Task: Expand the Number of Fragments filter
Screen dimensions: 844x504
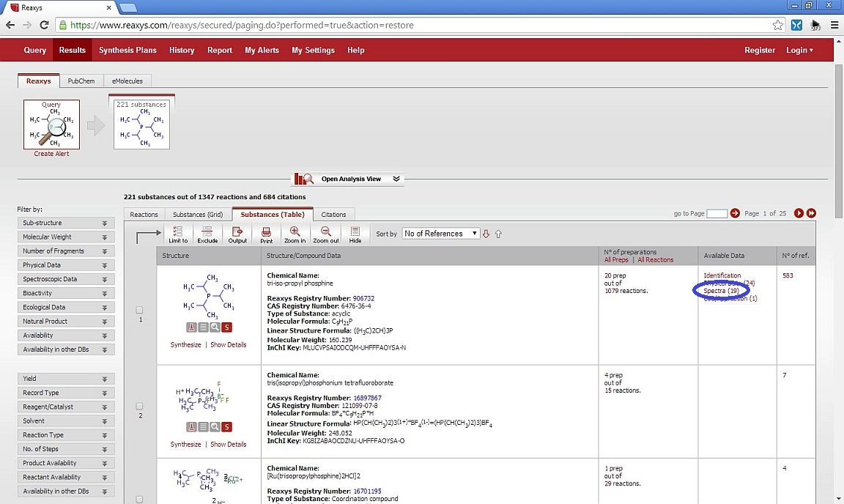Action: [66, 251]
